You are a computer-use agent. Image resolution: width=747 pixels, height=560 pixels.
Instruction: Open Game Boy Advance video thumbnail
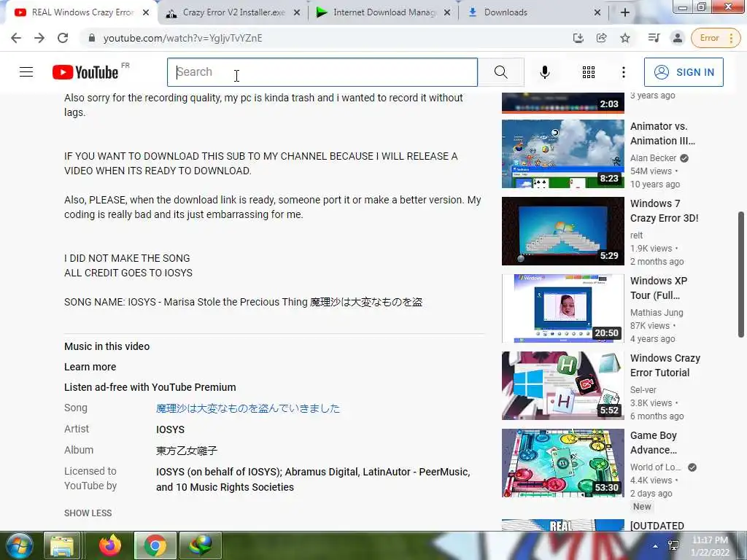(562, 463)
